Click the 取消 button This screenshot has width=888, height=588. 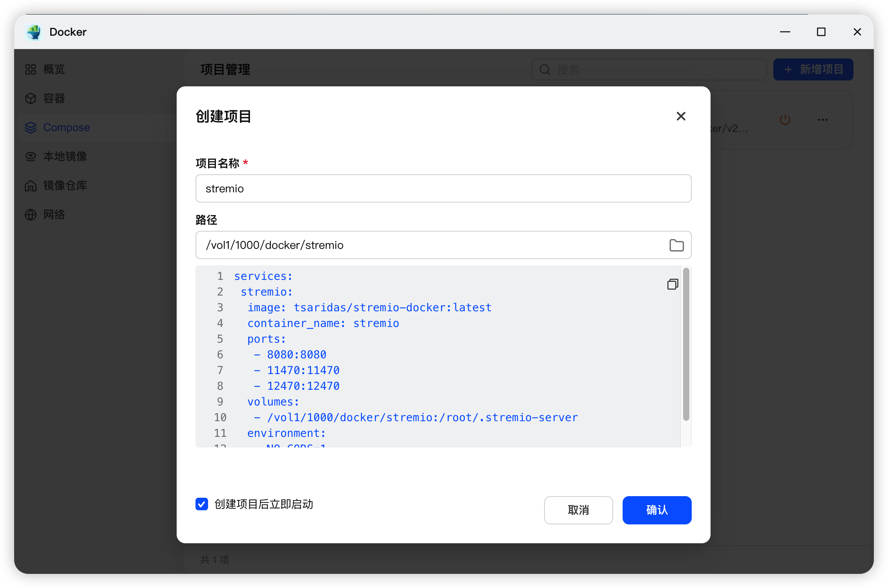(x=578, y=510)
